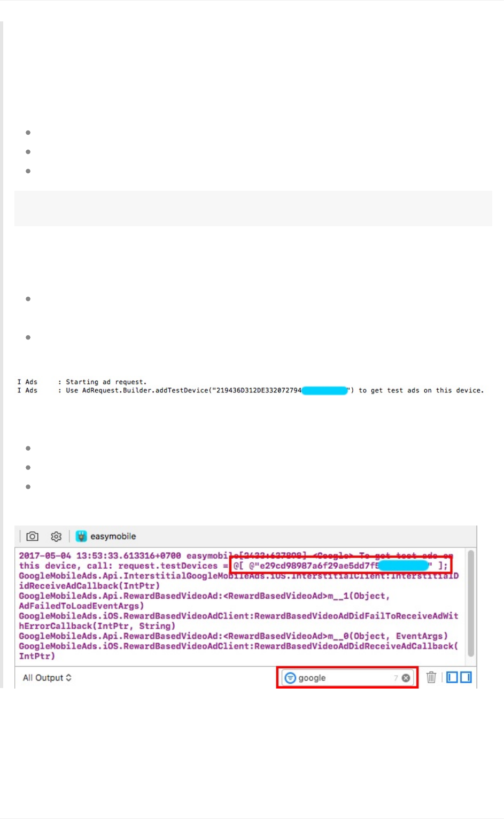
Task: Toggle the left variables pane button
Action: (x=452, y=677)
